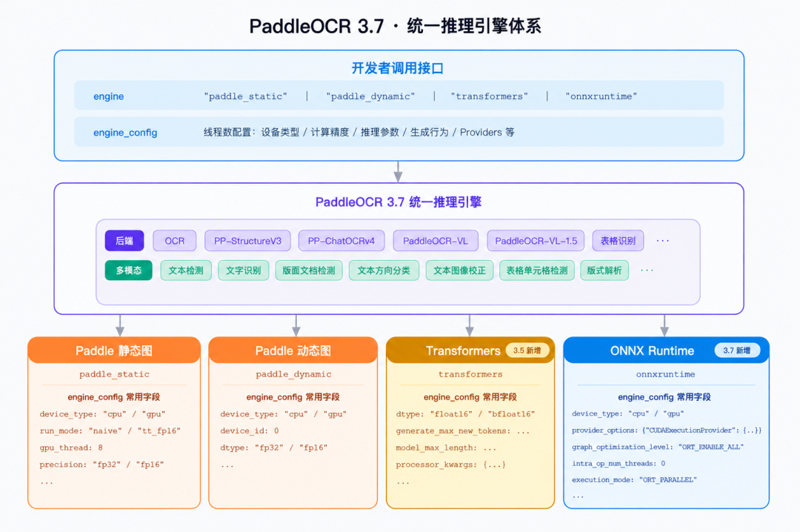Select engine_config 常用字段 in Paddle 动态图 card
The height and width of the screenshot is (532, 800).
[293, 396]
